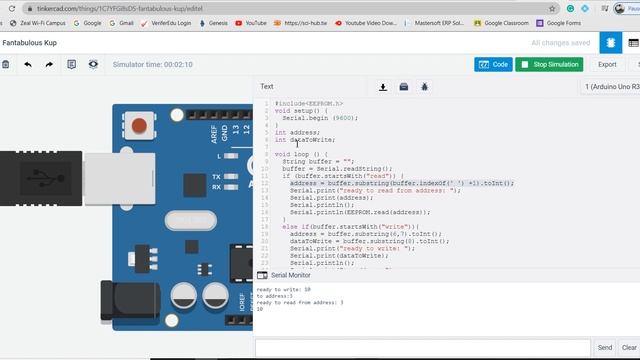Toggle notes visibility eye icon
The height and width of the screenshot is (360, 640).
tap(93, 64)
